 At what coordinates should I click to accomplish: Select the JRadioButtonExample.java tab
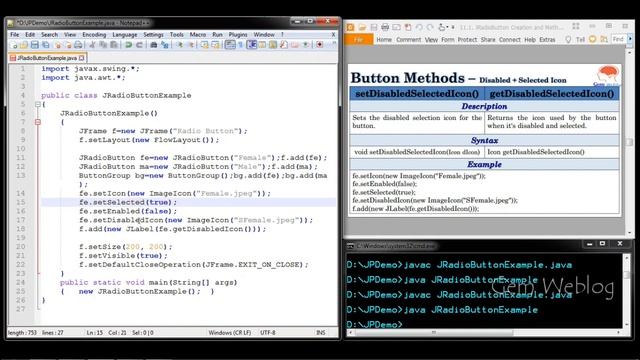click(x=47, y=58)
